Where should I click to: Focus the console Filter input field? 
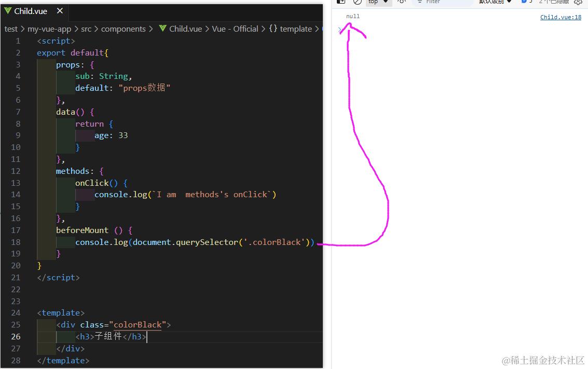click(443, 2)
